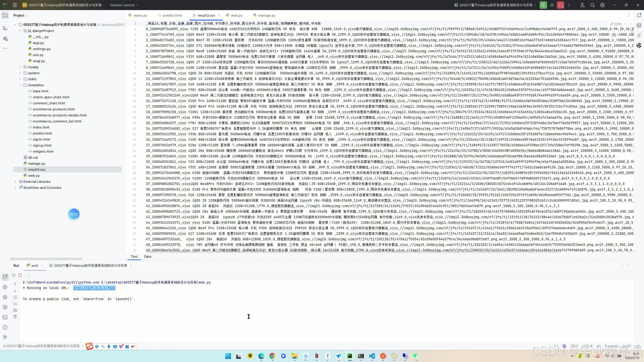Print the console output
The width and height of the screenshot is (644, 362).
[x=15, y=310]
